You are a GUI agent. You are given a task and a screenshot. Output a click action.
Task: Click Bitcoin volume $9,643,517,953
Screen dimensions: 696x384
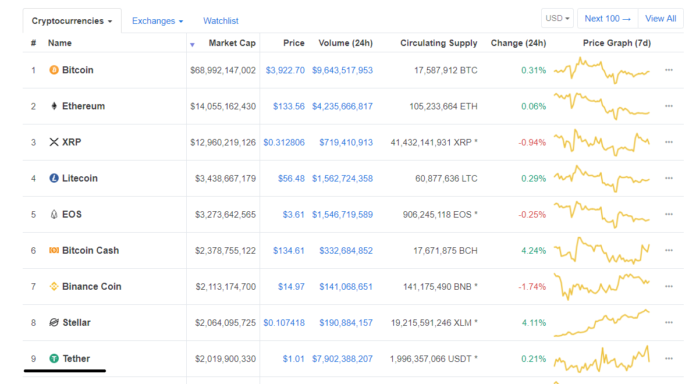point(342,70)
